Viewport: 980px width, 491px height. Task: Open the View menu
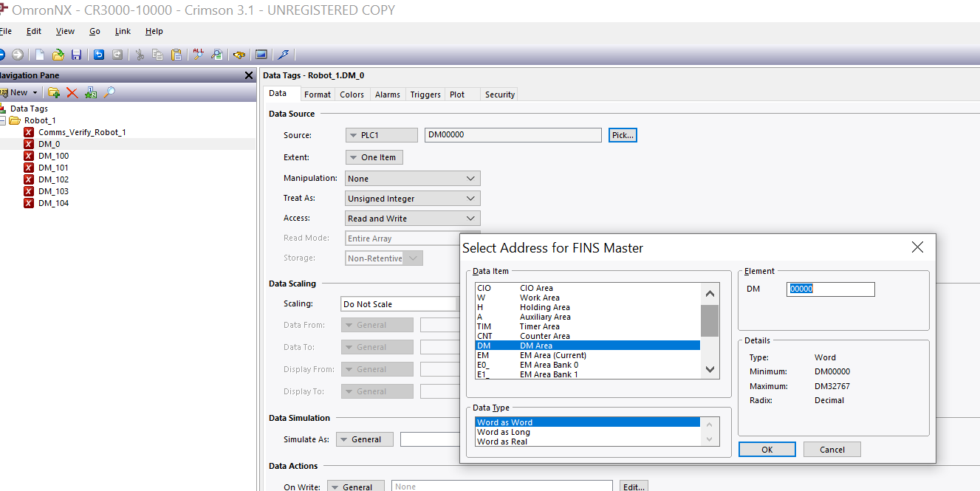[65, 31]
